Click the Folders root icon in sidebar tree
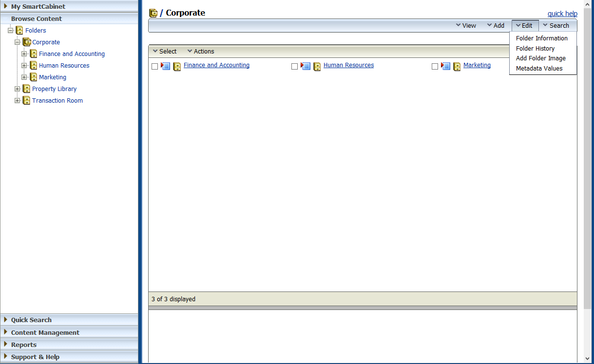Image resolution: width=594 pixels, height=364 pixels. coord(19,30)
